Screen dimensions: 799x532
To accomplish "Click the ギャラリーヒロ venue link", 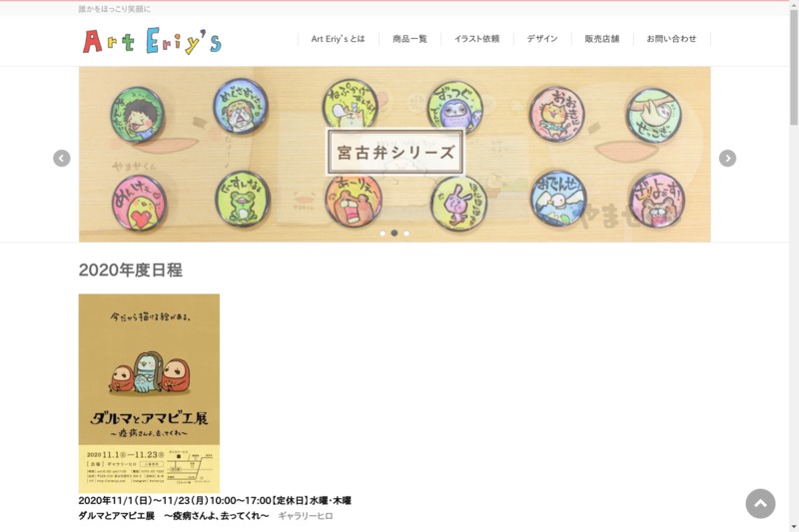I will [x=306, y=516].
